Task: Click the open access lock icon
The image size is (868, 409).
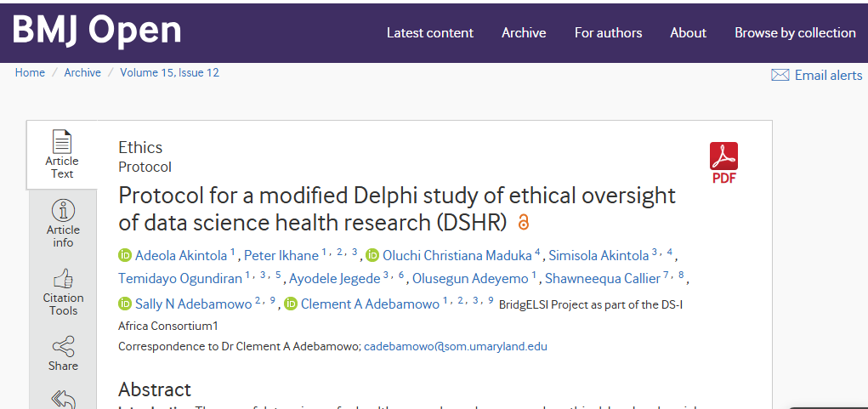Action: (524, 223)
